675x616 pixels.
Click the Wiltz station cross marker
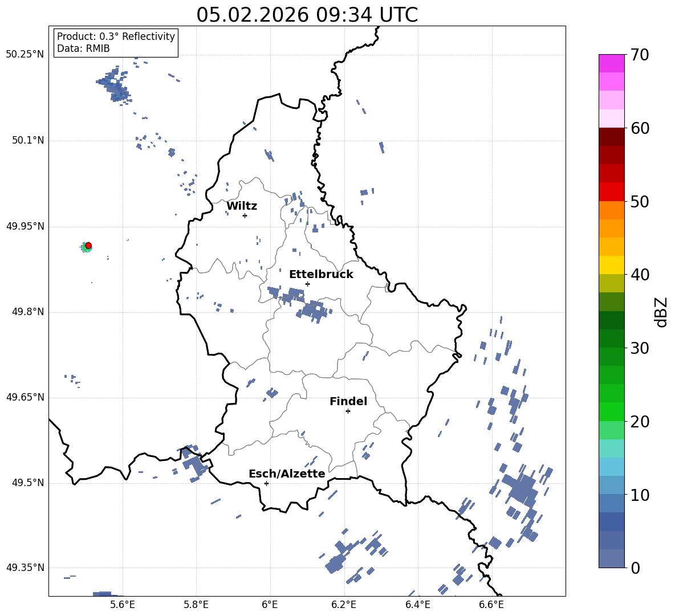pos(245,215)
